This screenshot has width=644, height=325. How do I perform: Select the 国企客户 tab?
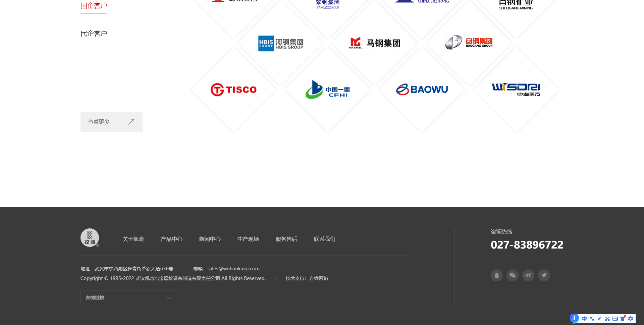pos(94,6)
